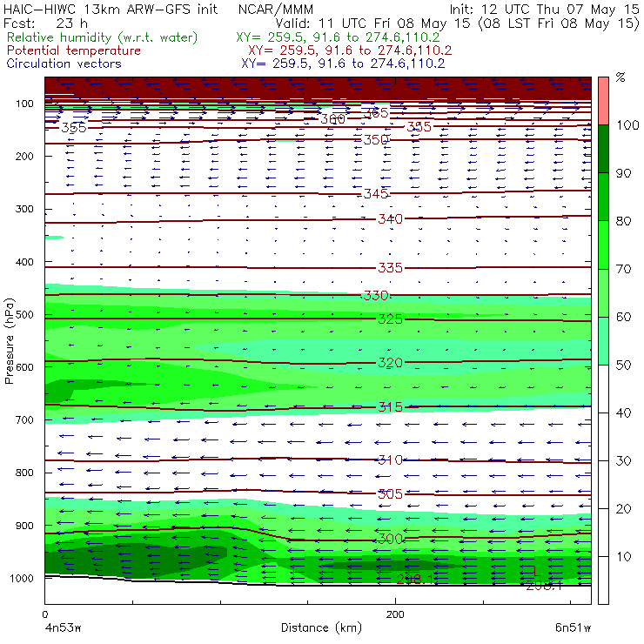The image size is (644, 644).
Task: Click the 'NCAR/MMM' header text
Action: click(x=276, y=9)
